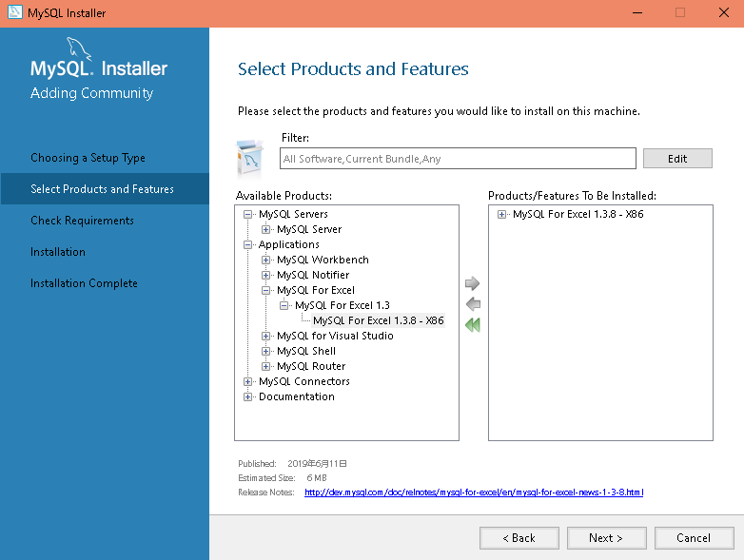Select MySQL Notifier tree item
This screenshot has width=744, height=560.
coord(313,275)
